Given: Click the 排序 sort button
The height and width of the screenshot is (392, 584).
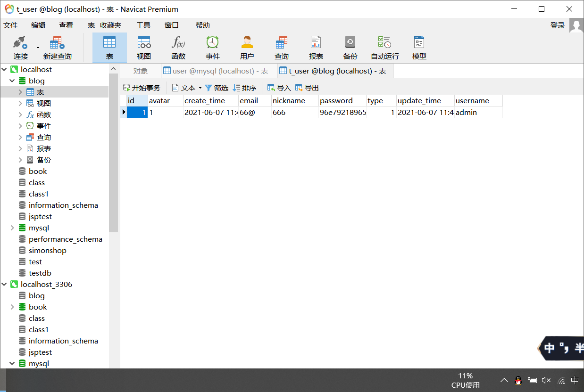Looking at the screenshot, I should click(245, 88).
